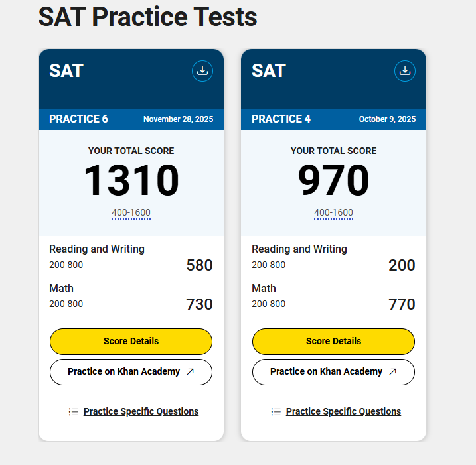Select the Practice 4 heading label
Image resolution: width=476 pixels, height=465 pixels.
(x=281, y=119)
